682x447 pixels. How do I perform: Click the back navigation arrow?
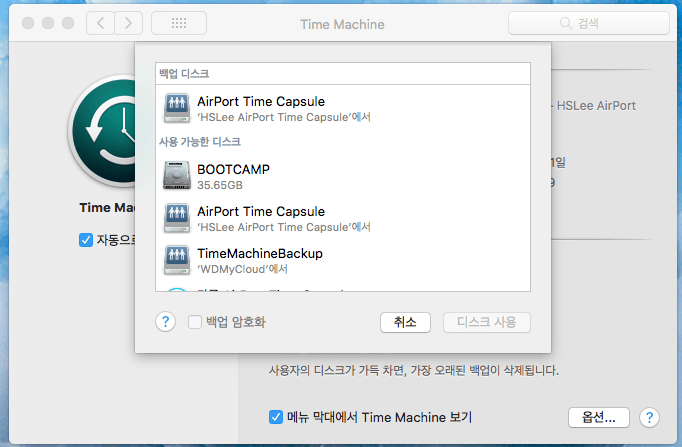pos(100,23)
